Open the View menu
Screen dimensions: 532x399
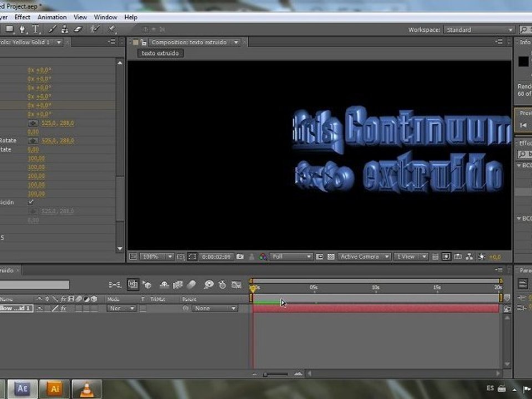tap(80, 17)
